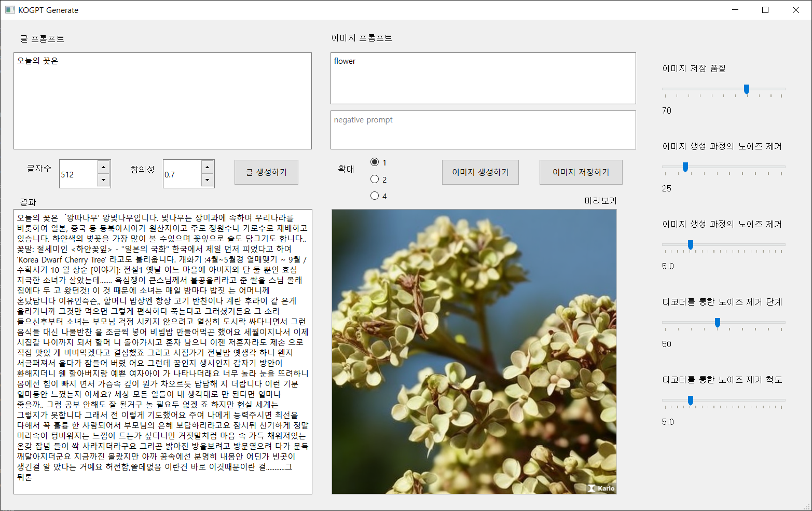Decrease the 창의성 value with down arrow
The image size is (812, 511).
pos(208,180)
